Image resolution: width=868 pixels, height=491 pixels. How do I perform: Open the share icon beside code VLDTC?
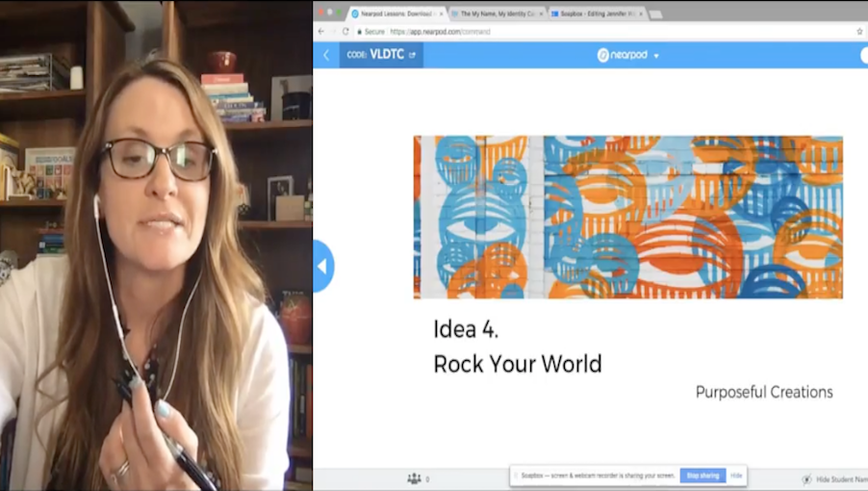[x=413, y=55]
